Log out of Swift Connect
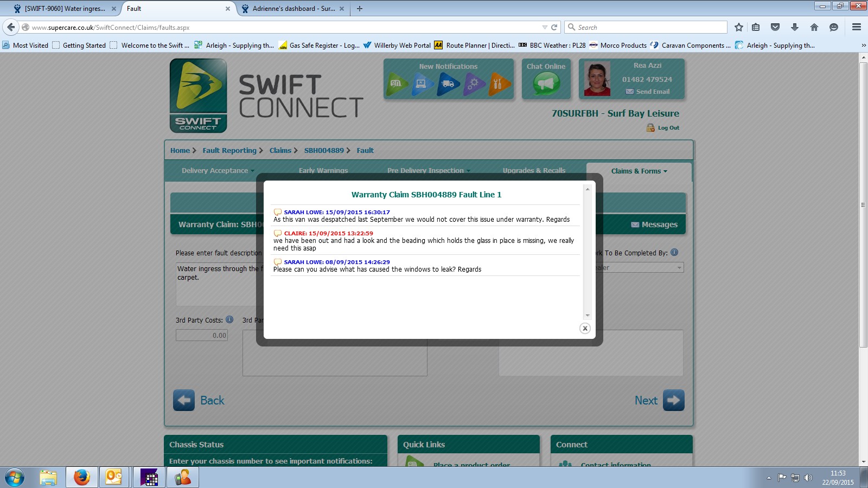This screenshot has height=488, width=868. pos(663,128)
